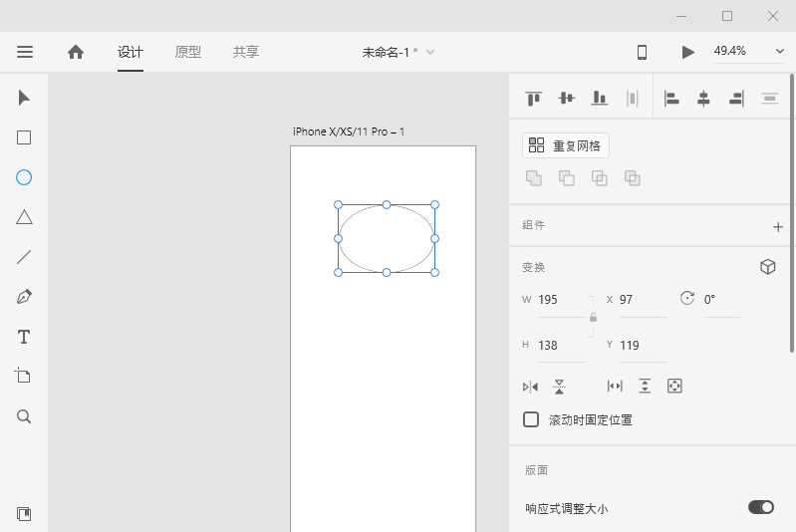Select the Artboard tool
The image size is (796, 532).
tap(24, 376)
